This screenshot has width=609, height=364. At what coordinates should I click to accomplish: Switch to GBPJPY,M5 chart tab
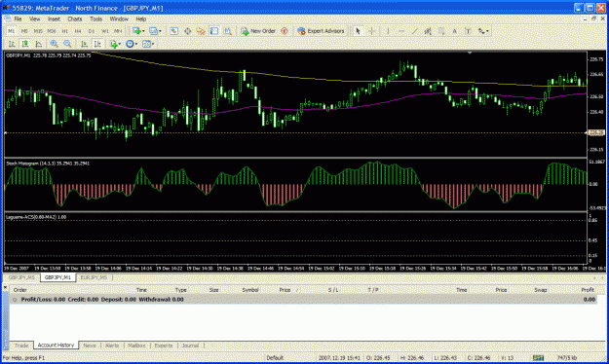(x=21, y=277)
